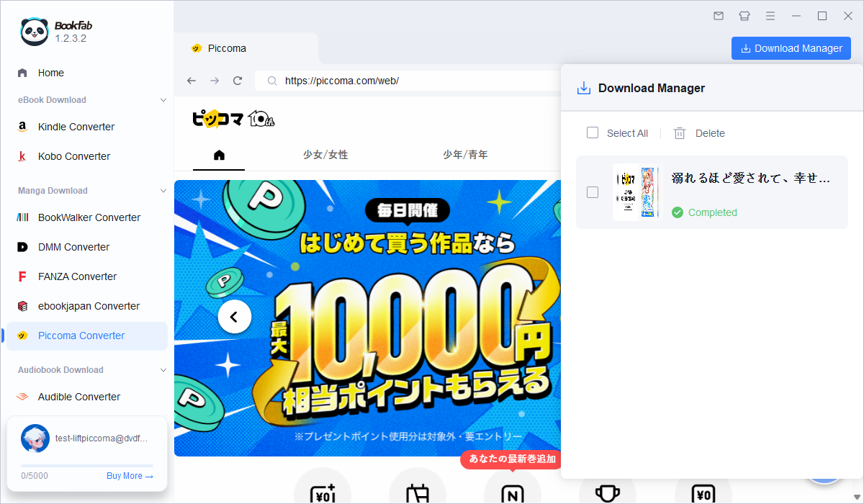Open the 少年/青年 tab

pyautogui.click(x=465, y=155)
